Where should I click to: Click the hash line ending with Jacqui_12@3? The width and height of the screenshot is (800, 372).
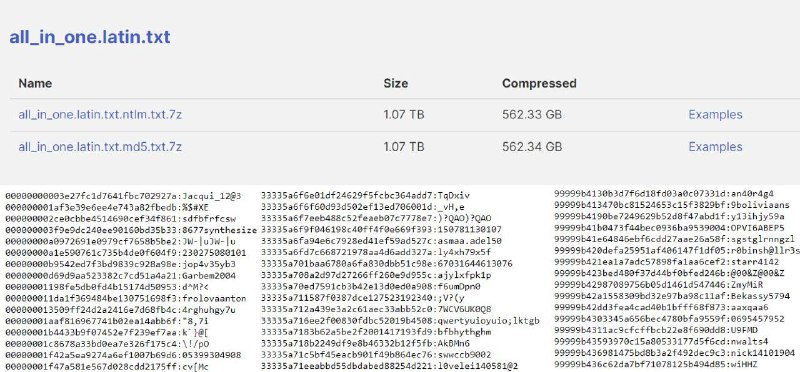tap(123, 196)
